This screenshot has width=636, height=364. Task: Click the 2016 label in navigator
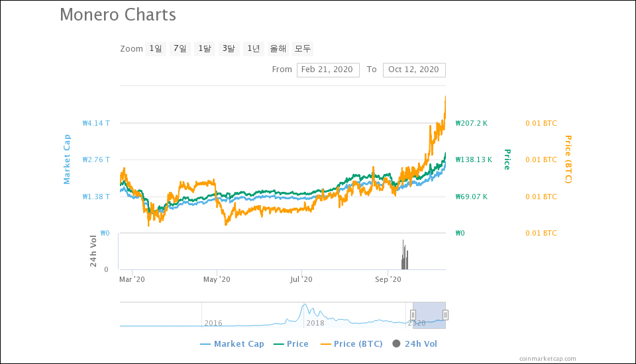213,323
